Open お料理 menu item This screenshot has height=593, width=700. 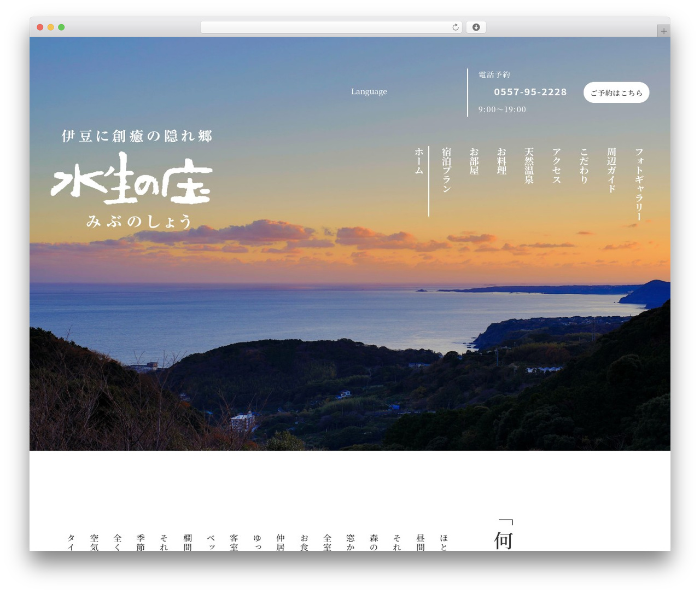point(501,161)
